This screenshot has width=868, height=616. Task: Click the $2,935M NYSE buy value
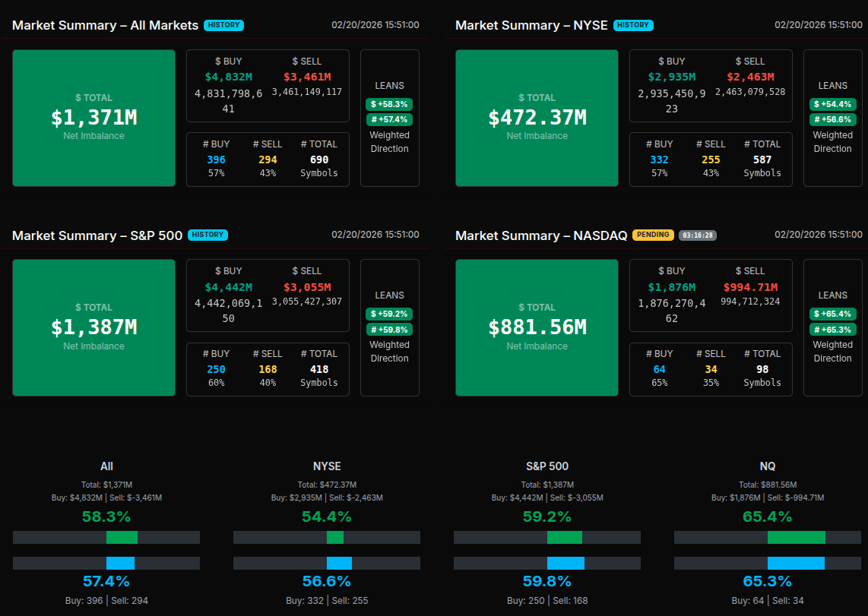(x=673, y=77)
